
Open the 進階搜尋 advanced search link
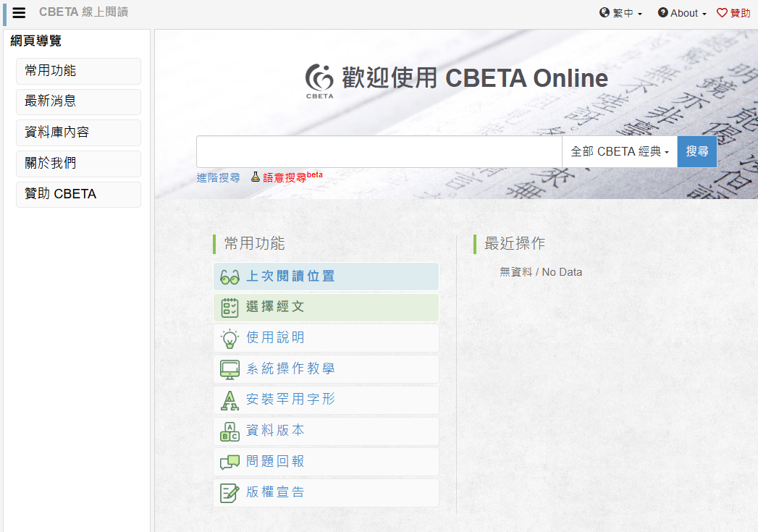point(218,177)
